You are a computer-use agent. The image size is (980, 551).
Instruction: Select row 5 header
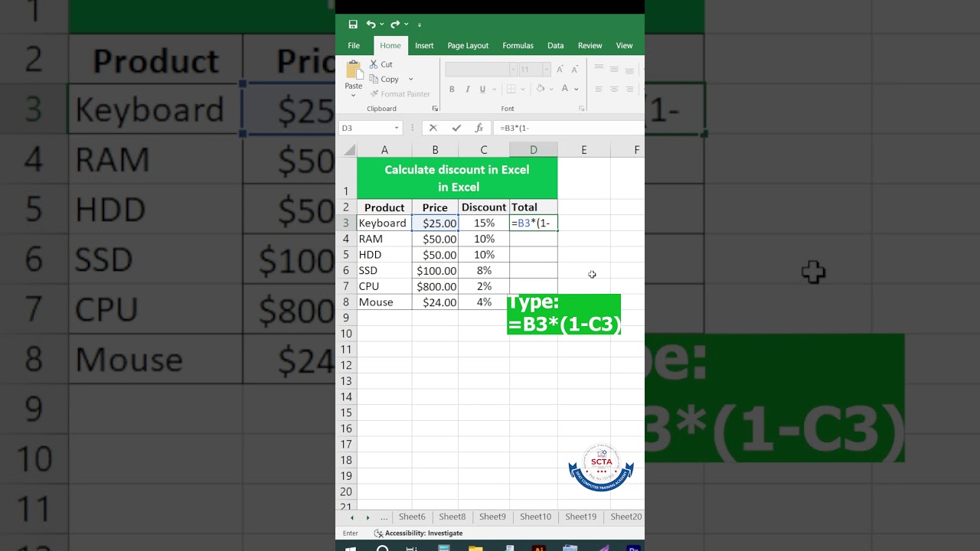coord(346,254)
